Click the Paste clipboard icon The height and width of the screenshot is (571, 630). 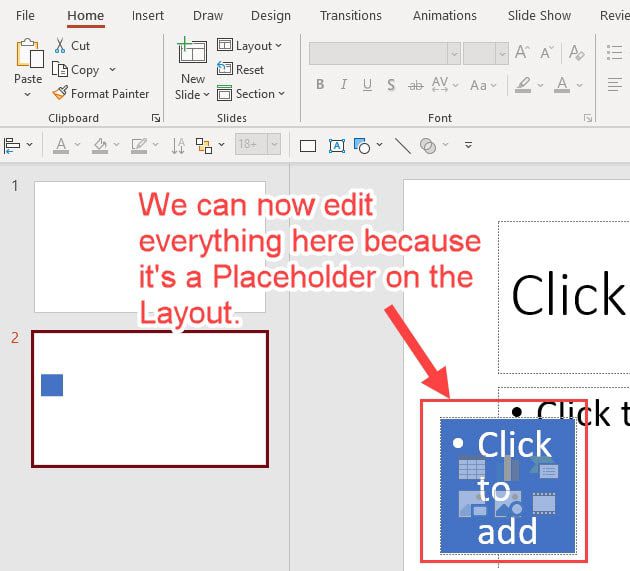[29, 53]
